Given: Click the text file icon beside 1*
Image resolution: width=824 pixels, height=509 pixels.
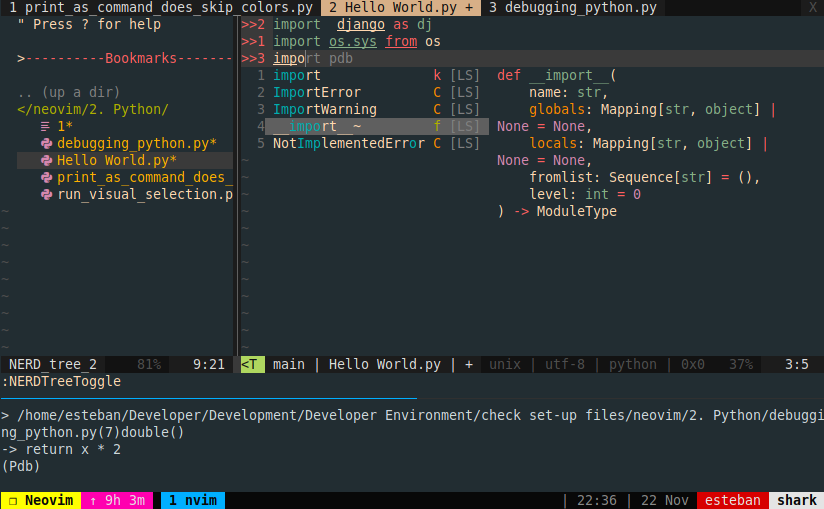Looking at the screenshot, I should pyautogui.click(x=46, y=126).
